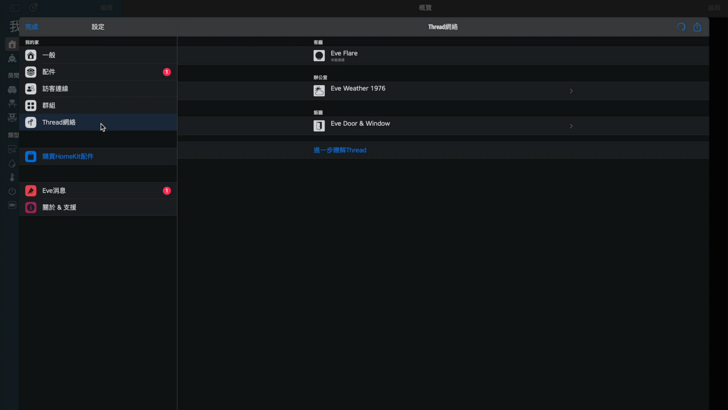Viewport: 728px width, 410px height.
Task: Expand Eve Weather 1976 chevron
Action: 571,91
